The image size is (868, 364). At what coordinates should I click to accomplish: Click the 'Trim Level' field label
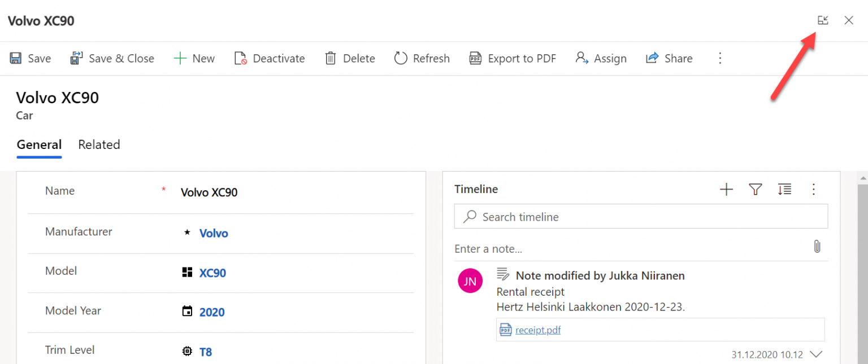coord(70,350)
